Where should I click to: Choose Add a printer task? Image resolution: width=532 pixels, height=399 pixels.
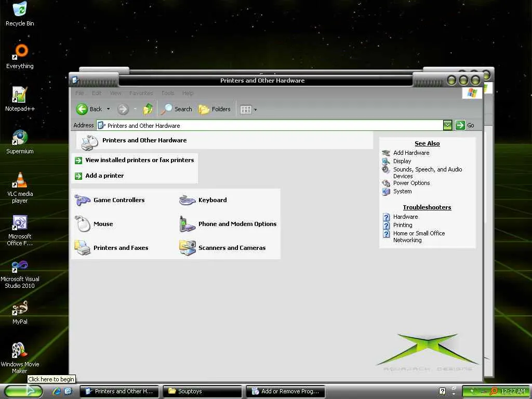pyautogui.click(x=104, y=176)
